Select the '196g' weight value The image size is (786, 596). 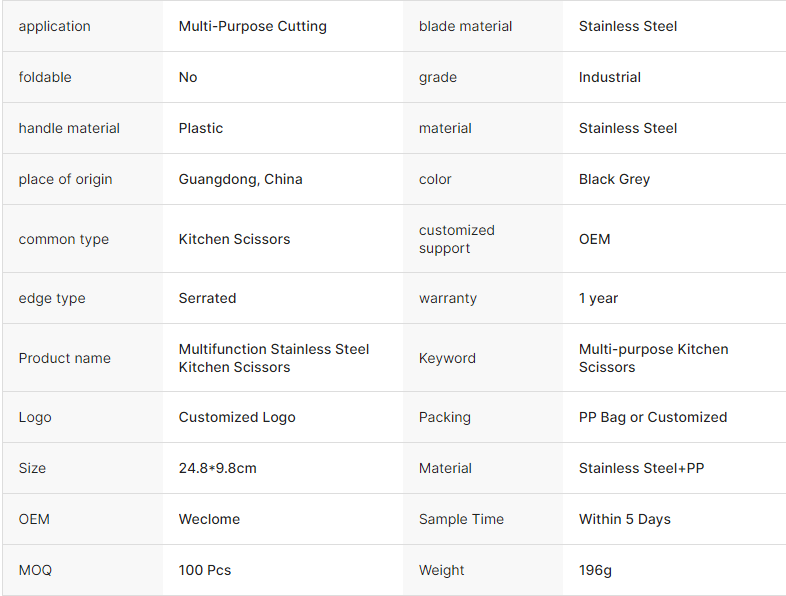pyautogui.click(x=595, y=570)
